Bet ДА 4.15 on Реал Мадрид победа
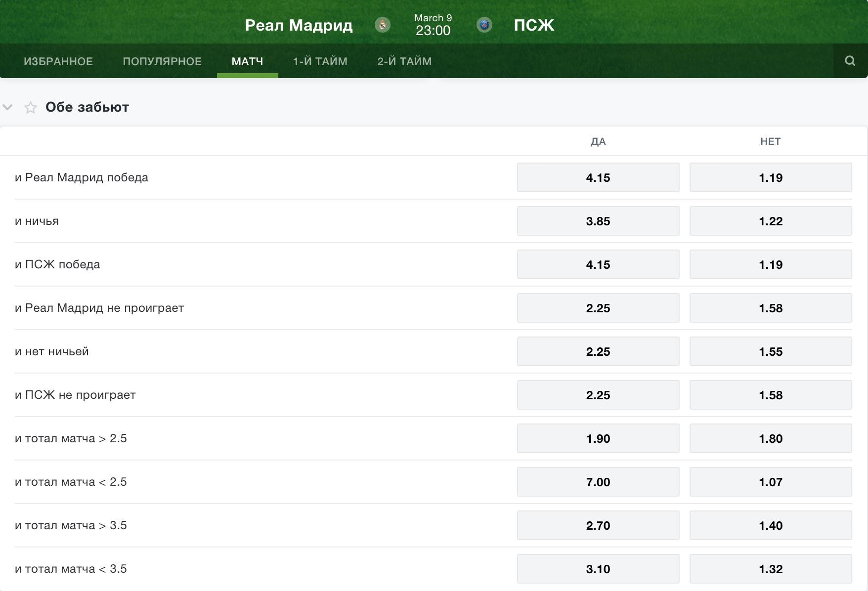This screenshot has height=591, width=868. [x=598, y=177]
